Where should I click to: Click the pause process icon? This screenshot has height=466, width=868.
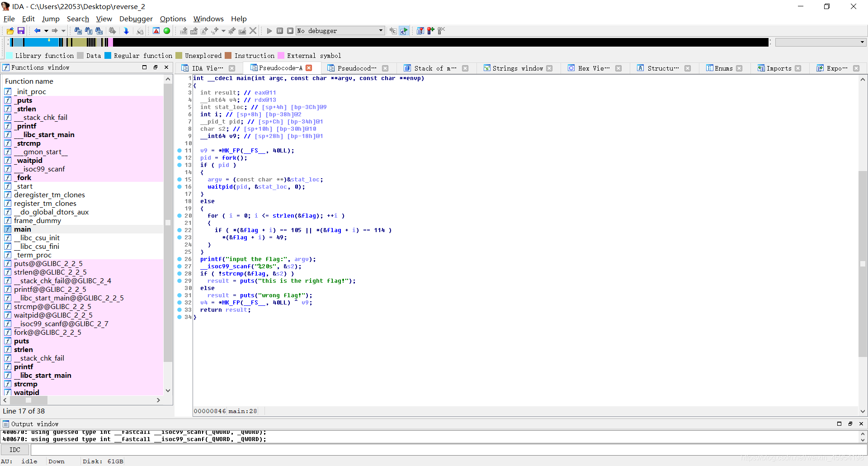tap(280, 31)
